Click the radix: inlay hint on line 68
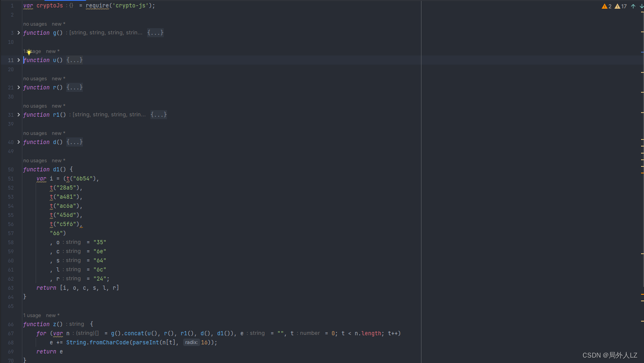Image resolution: width=644 pixels, height=363 pixels. pyautogui.click(x=191, y=342)
